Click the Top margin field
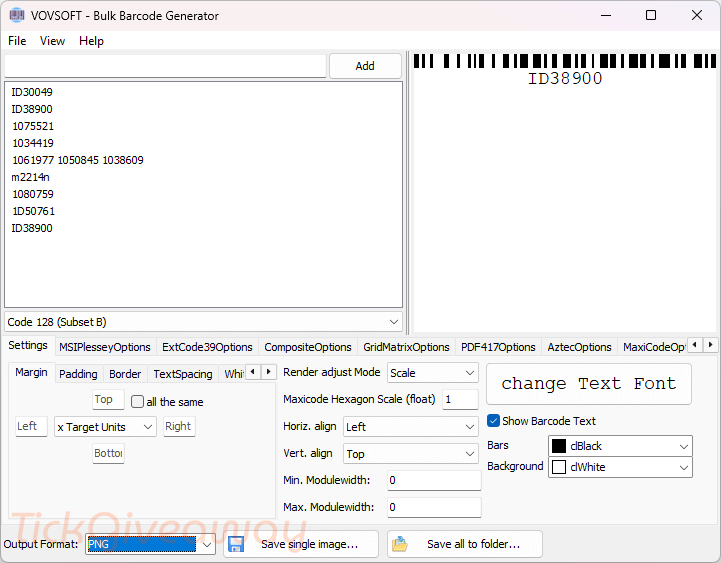 108,399
